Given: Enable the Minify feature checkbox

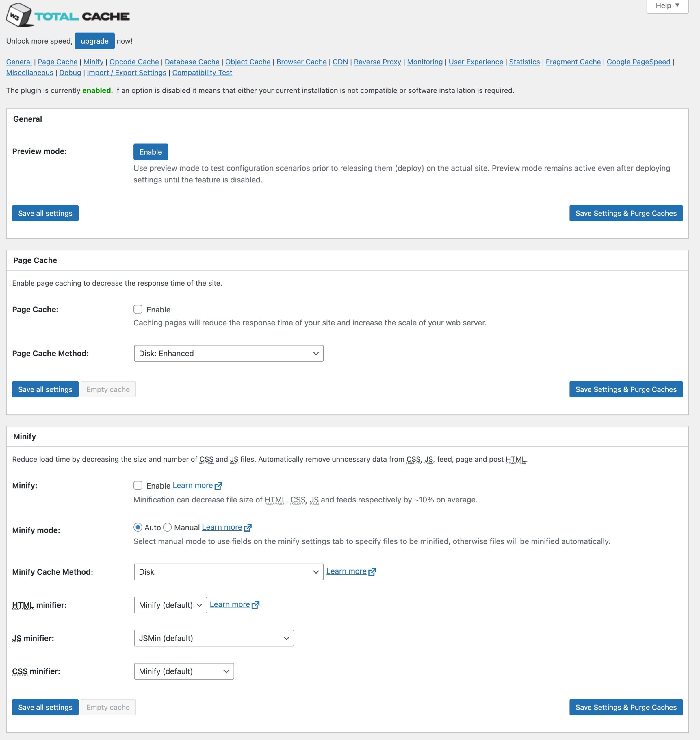Looking at the screenshot, I should point(138,485).
